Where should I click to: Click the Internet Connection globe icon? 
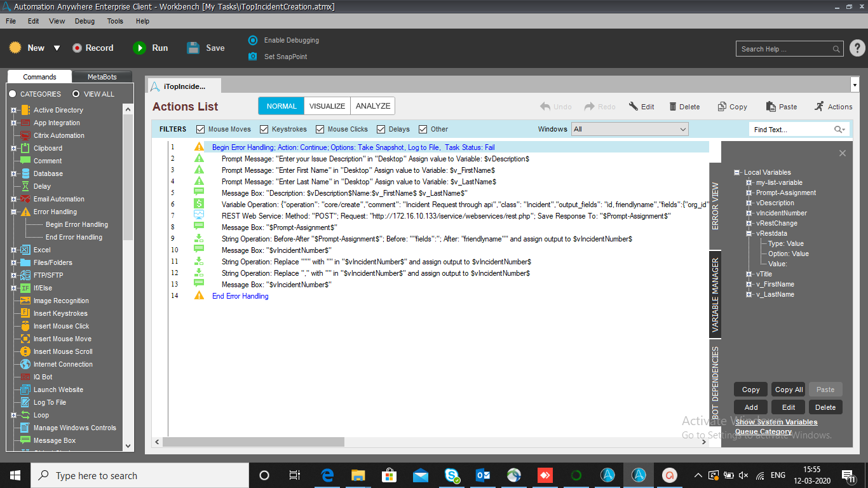pos(25,364)
